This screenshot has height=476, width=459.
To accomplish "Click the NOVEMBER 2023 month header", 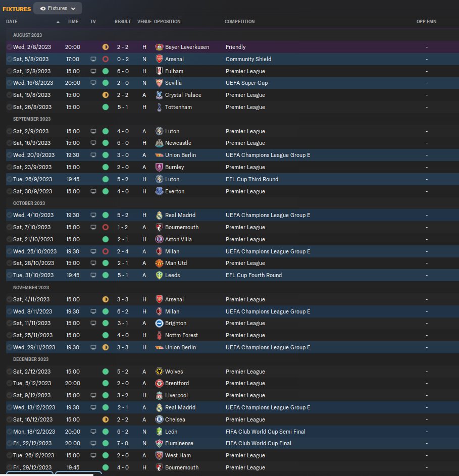I will pyautogui.click(x=31, y=288).
